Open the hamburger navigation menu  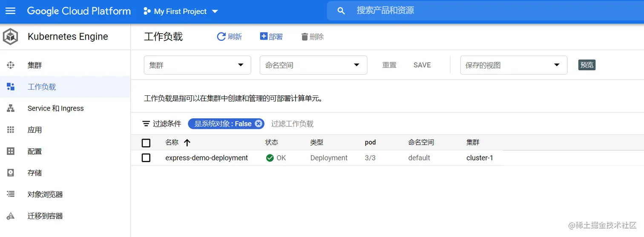[10, 11]
